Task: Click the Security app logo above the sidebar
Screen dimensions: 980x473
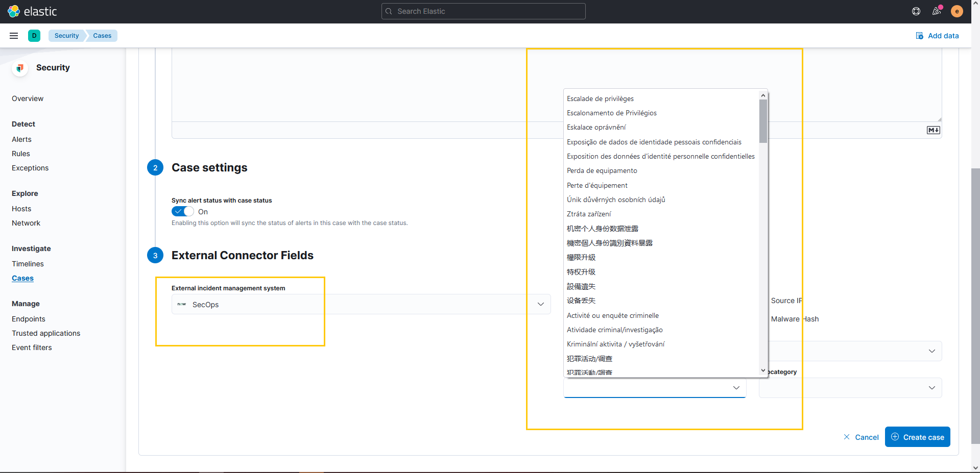Action: (x=19, y=67)
